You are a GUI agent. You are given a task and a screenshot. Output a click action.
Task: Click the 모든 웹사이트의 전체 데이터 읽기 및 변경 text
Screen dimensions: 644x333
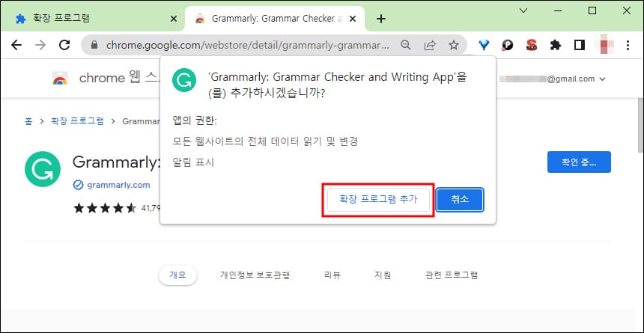265,141
